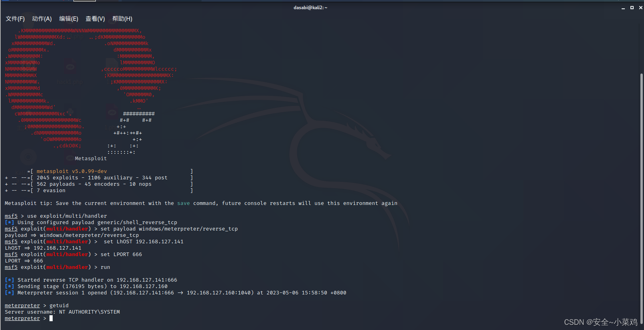The image size is (644, 330).
Task: Click the 'metasploit v5.0.99-dev' version text
Action: point(72,171)
